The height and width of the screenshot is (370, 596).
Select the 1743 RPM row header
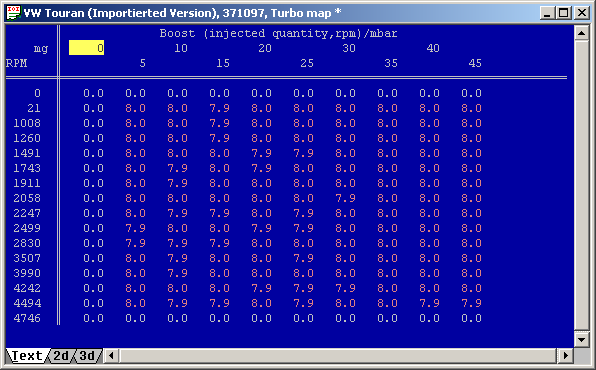click(x=27, y=168)
